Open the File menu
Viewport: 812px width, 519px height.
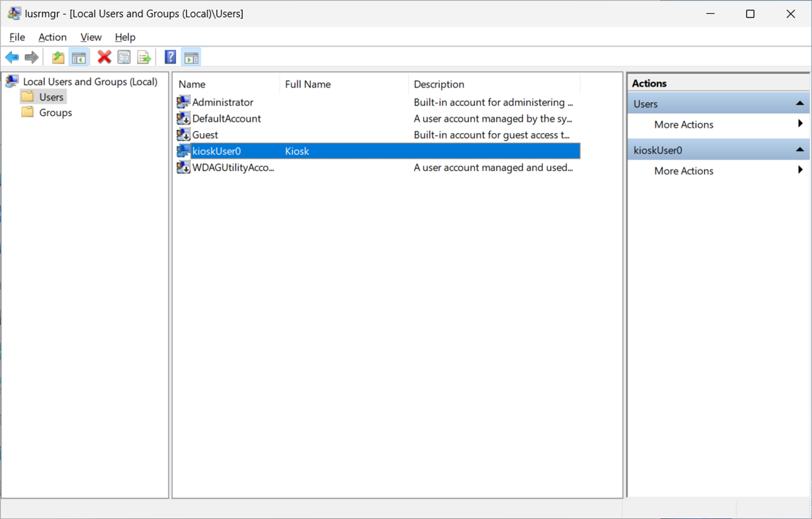[x=17, y=37]
